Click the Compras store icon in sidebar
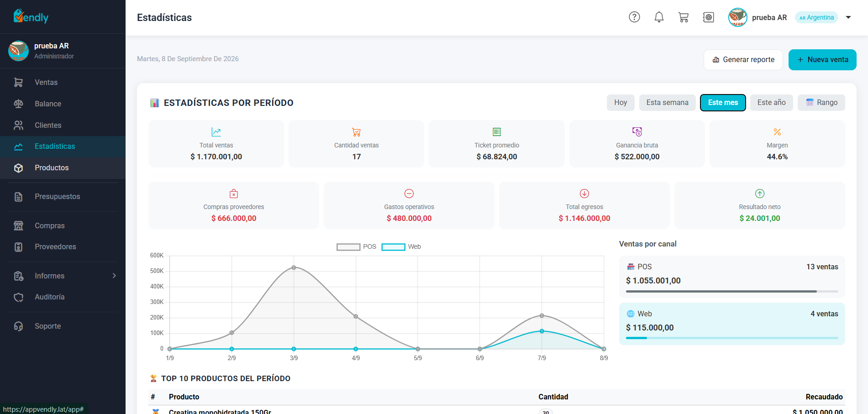868x414 pixels. coord(18,225)
